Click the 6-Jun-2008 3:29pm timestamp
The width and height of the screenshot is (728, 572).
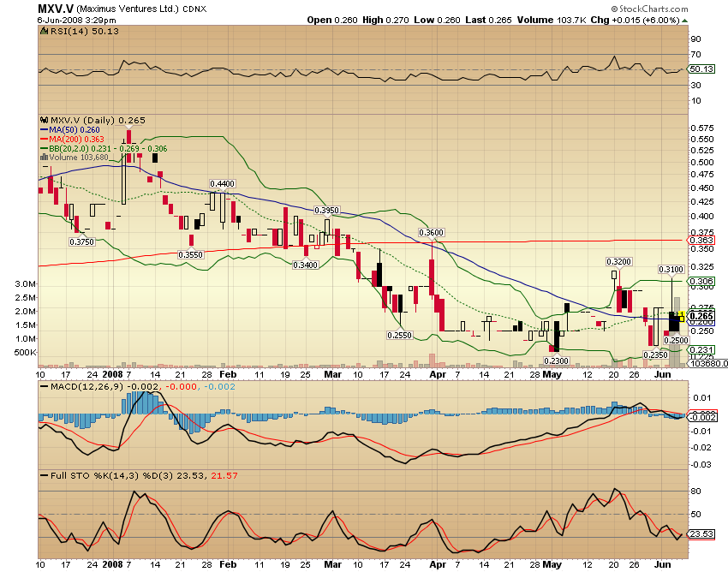click(x=76, y=21)
